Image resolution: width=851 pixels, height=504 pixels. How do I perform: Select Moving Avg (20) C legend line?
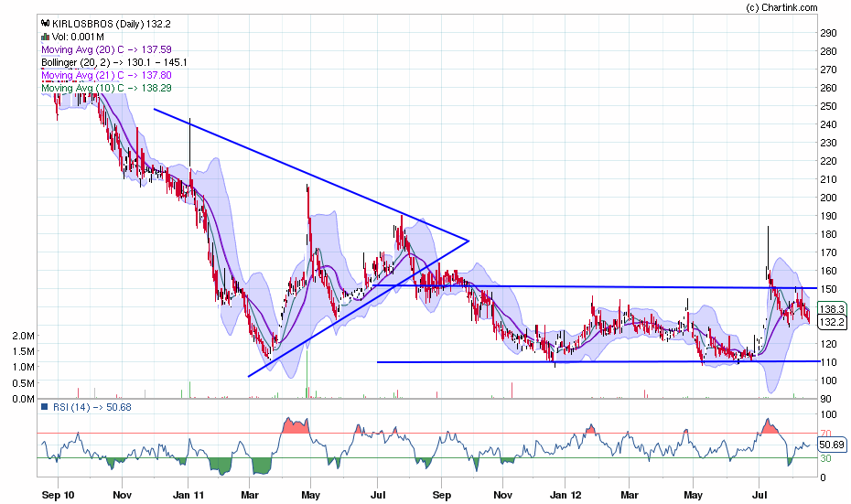tap(106, 49)
